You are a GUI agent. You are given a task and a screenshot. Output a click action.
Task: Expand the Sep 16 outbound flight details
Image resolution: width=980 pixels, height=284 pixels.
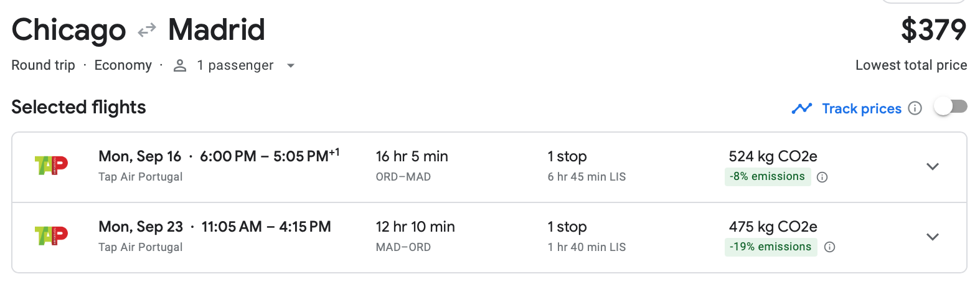click(x=932, y=166)
